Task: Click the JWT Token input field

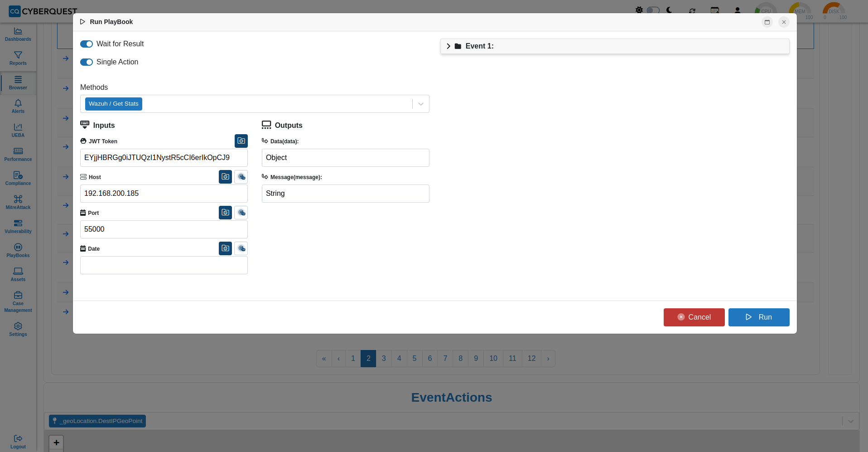Action: 164,158
